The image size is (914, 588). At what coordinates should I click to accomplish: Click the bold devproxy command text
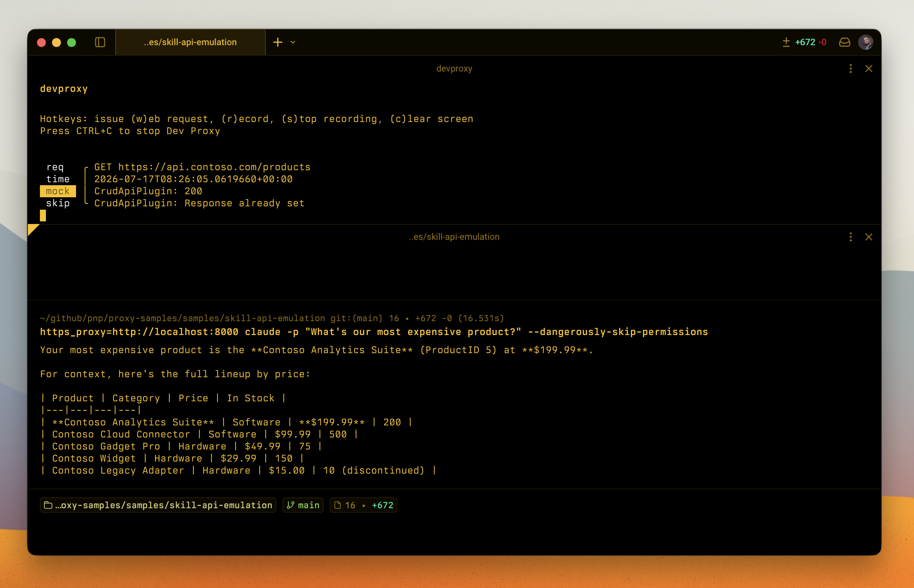(64, 89)
